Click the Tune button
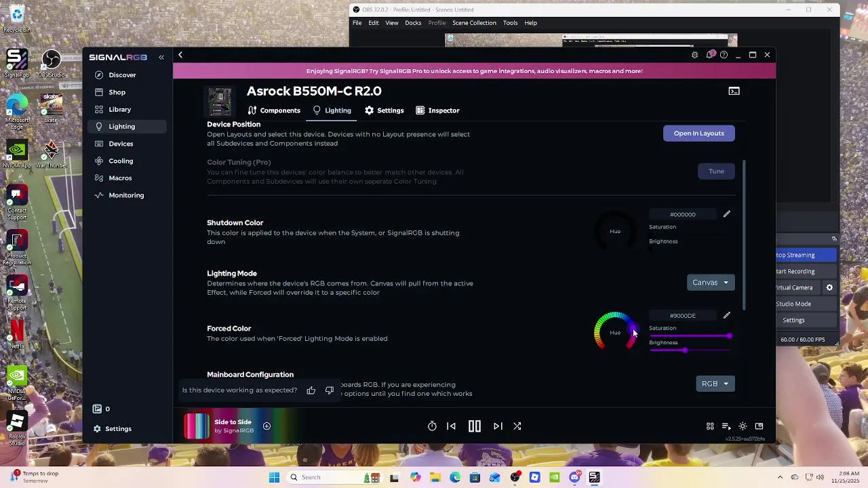Screen dimensions: 868x488 [x=716, y=171]
